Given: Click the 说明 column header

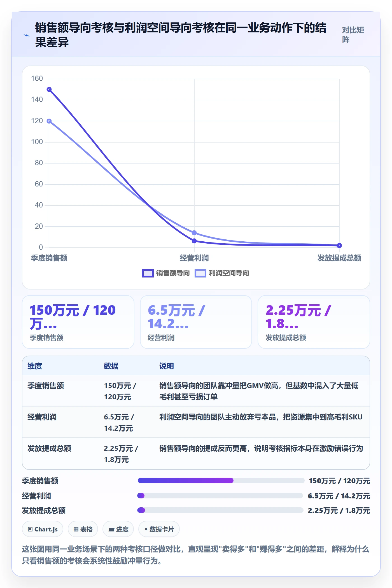Looking at the screenshot, I should 167,366.
